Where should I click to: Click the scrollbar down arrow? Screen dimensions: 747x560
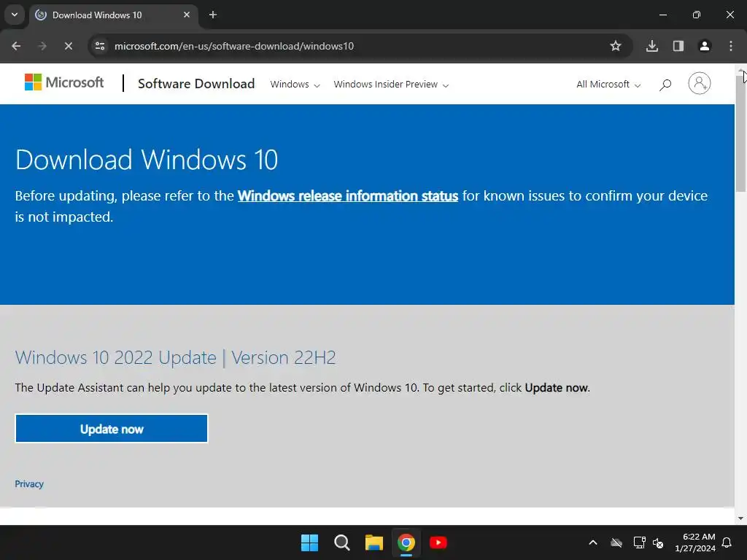pos(740,518)
